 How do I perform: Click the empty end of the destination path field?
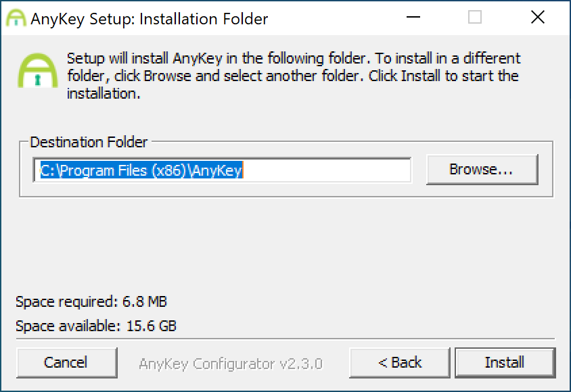coord(327,170)
